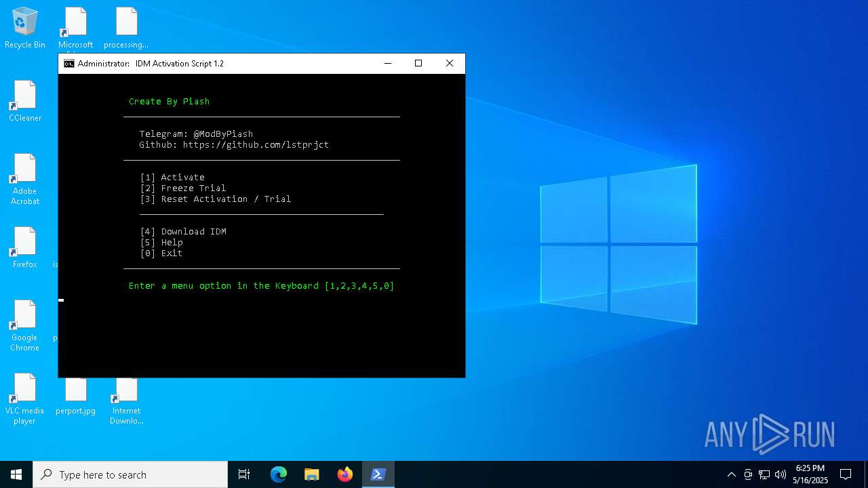Open the Action Center notifications icon

(x=846, y=474)
